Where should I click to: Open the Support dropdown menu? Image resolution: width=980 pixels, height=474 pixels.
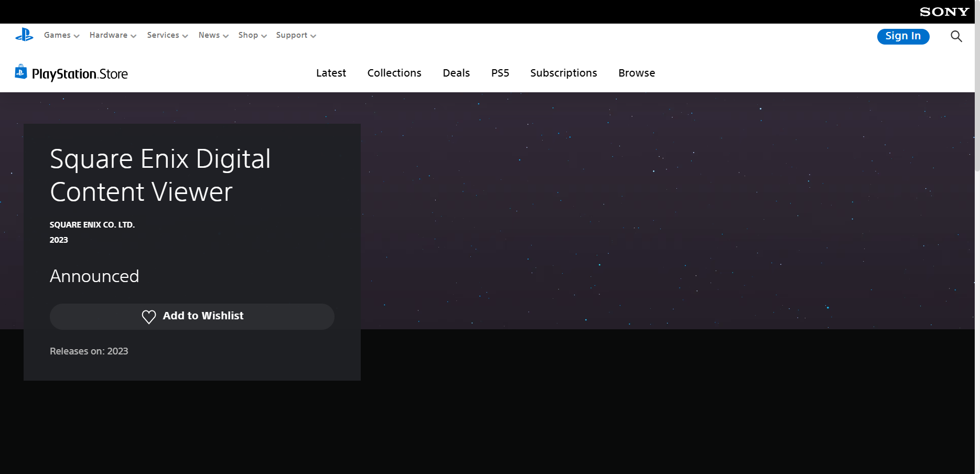point(296,35)
